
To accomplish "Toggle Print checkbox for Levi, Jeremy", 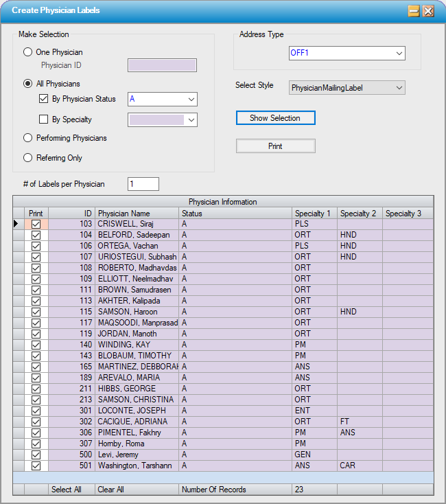I will pyautogui.click(x=36, y=455).
